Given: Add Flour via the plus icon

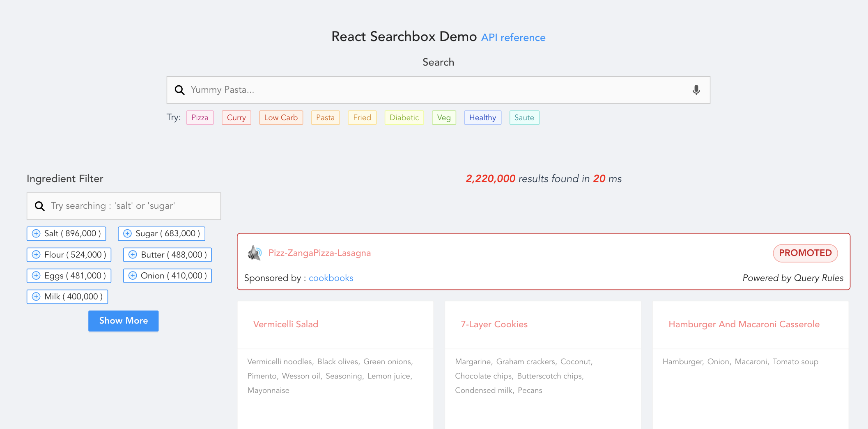Looking at the screenshot, I should (x=36, y=254).
